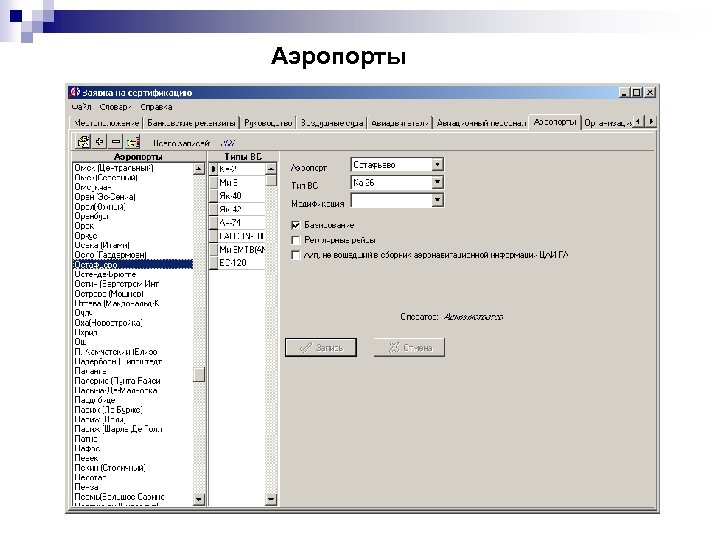
Task: Select Осло (Гардермоен) in the airports list
Action: click(x=110, y=255)
